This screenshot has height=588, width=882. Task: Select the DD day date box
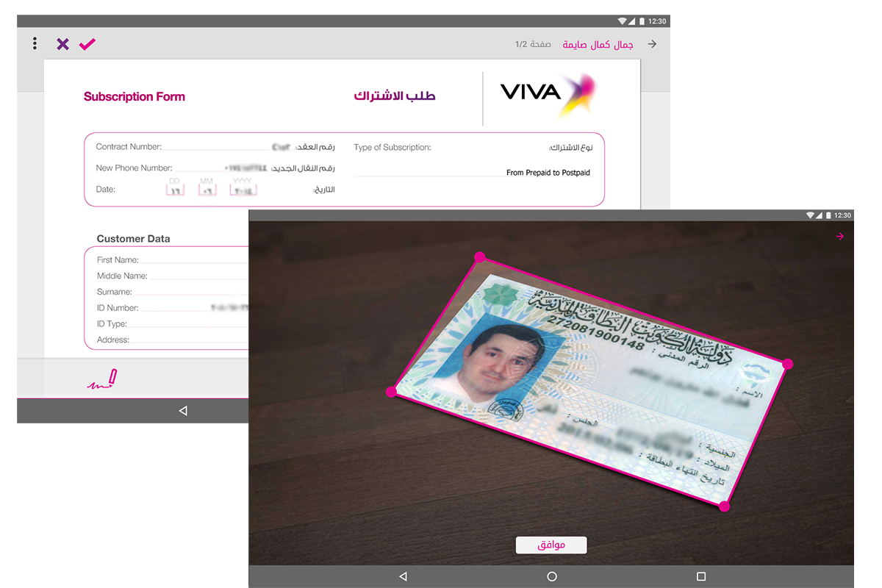tap(175, 190)
